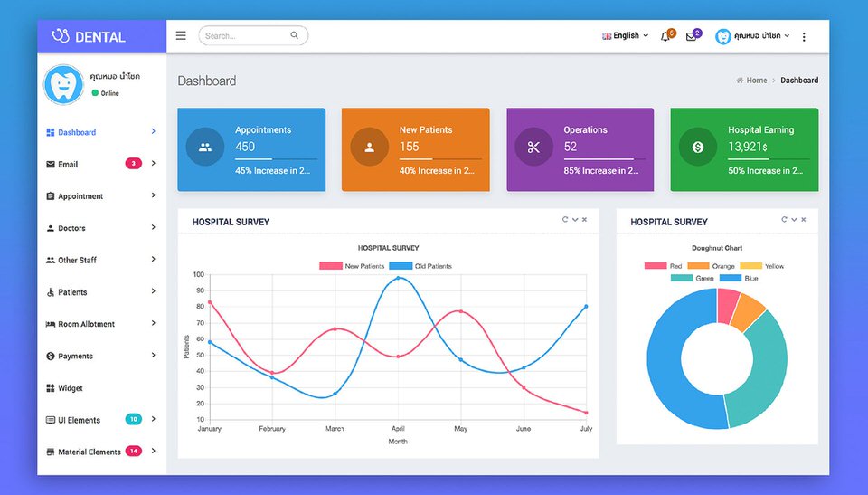Open the user profile dropdown in header
The height and width of the screenshot is (495, 868).
[x=753, y=36]
